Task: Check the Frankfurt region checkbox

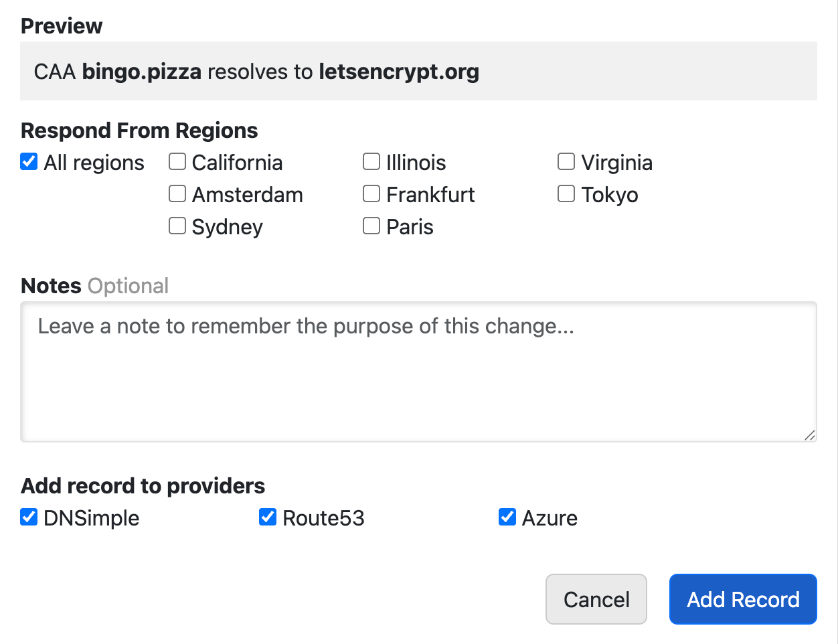Action: [371, 193]
